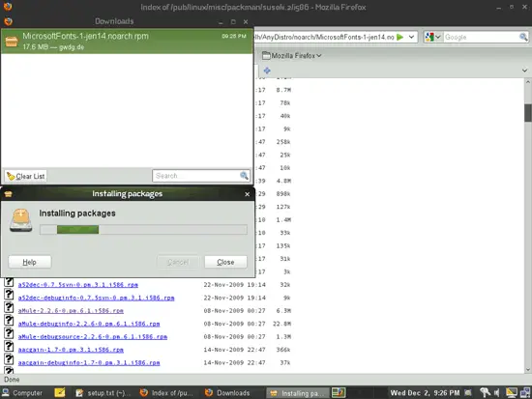Screen dimensions: 532x399
Task: Click the file icon beside aacgain-debuginfo rpm
Action: coord(9,359)
